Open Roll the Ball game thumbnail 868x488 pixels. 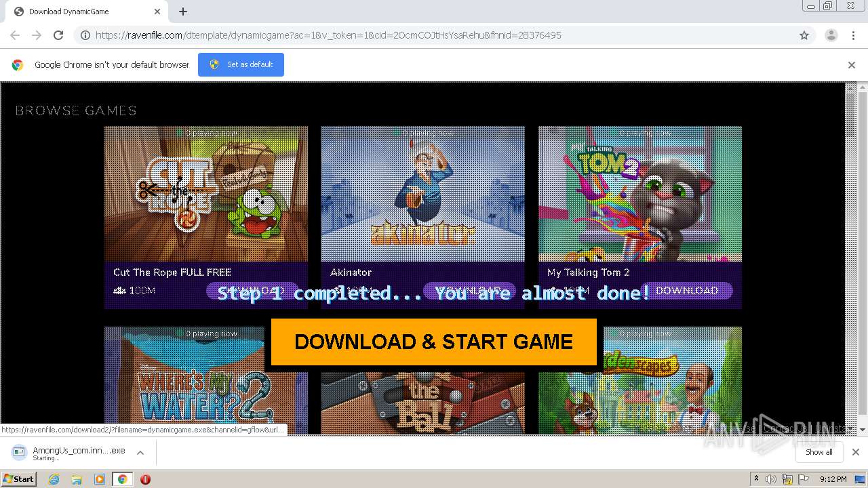[423, 403]
